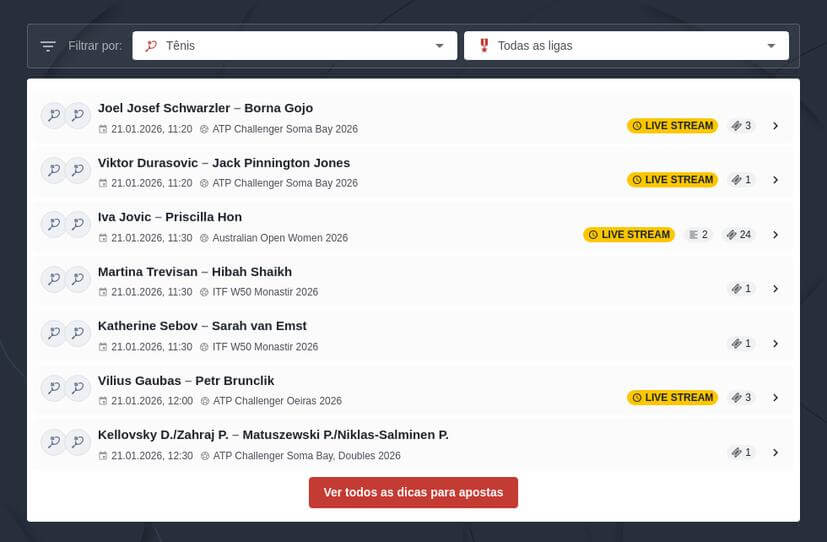Click Australian Open Women 2026 league label
This screenshot has width=827, height=542.
(280, 238)
